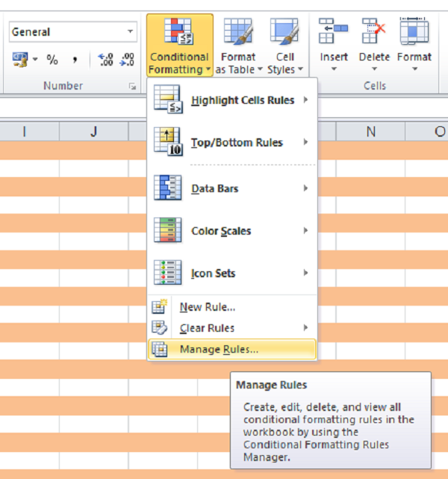The image size is (448, 479).
Task: Click the Insert cells icon
Action: (x=333, y=31)
